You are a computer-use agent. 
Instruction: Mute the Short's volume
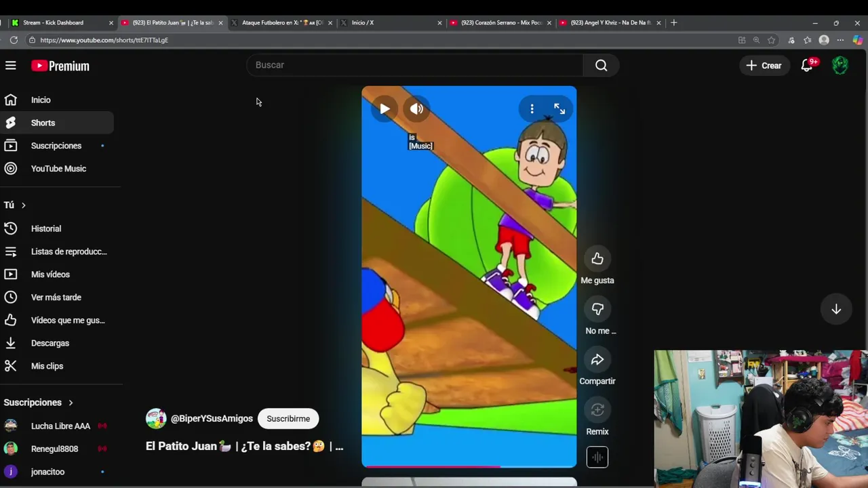[x=416, y=108]
